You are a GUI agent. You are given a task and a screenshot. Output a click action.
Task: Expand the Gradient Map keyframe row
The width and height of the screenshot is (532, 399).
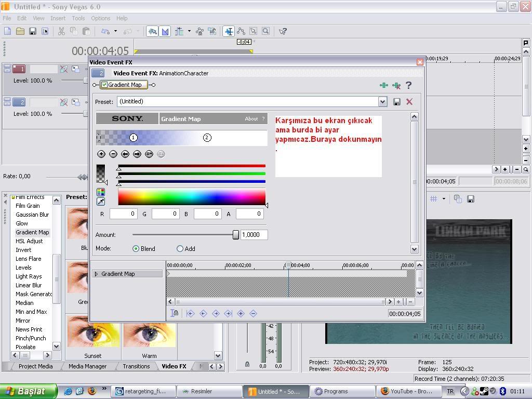pos(96,274)
